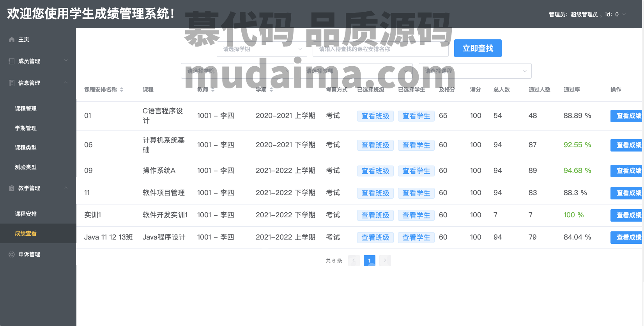Viewport: 644px width, 326px height.
Task: Click 查看成绩 for 软件开发实训1
Action: (x=626, y=215)
